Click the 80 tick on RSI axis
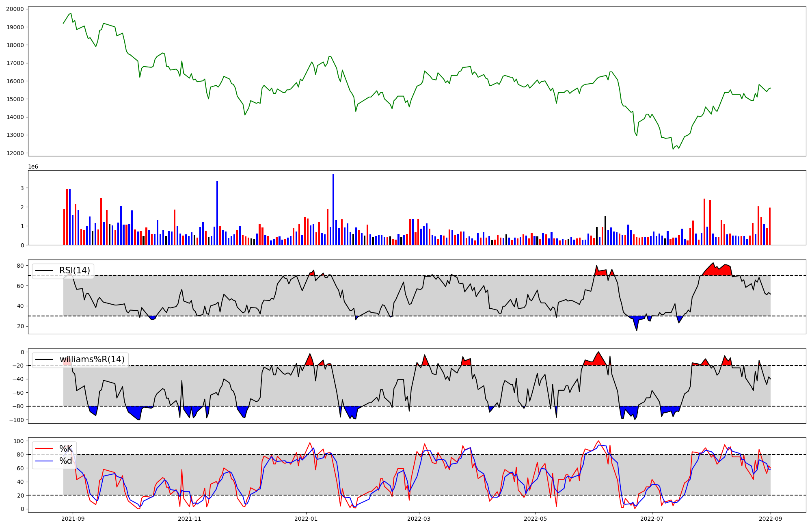Viewport: 812px width, 528px height. pos(20,266)
